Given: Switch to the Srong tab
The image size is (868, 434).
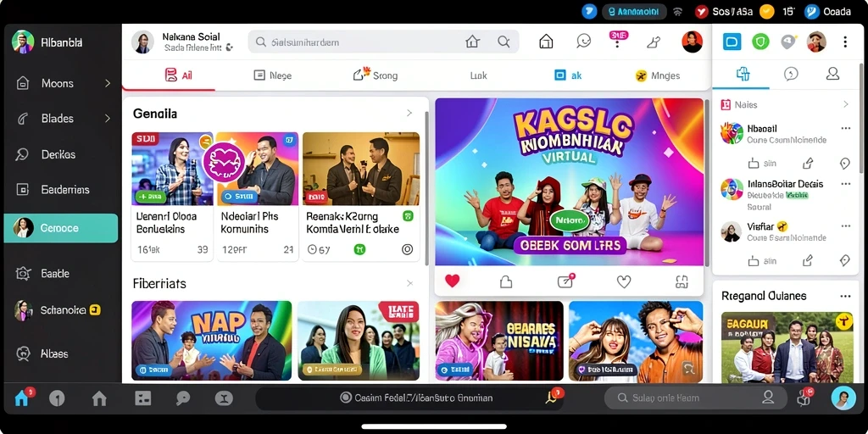Looking at the screenshot, I should (376, 75).
